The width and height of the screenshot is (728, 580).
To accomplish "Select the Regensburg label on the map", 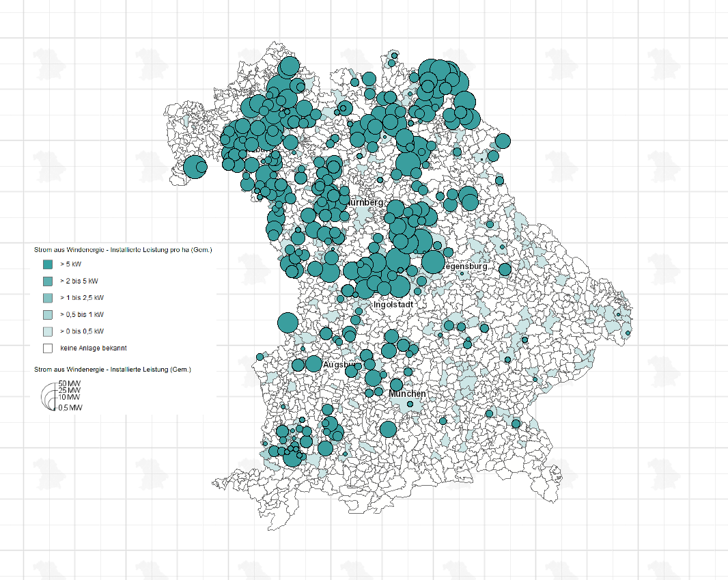I will (x=466, y=266).
